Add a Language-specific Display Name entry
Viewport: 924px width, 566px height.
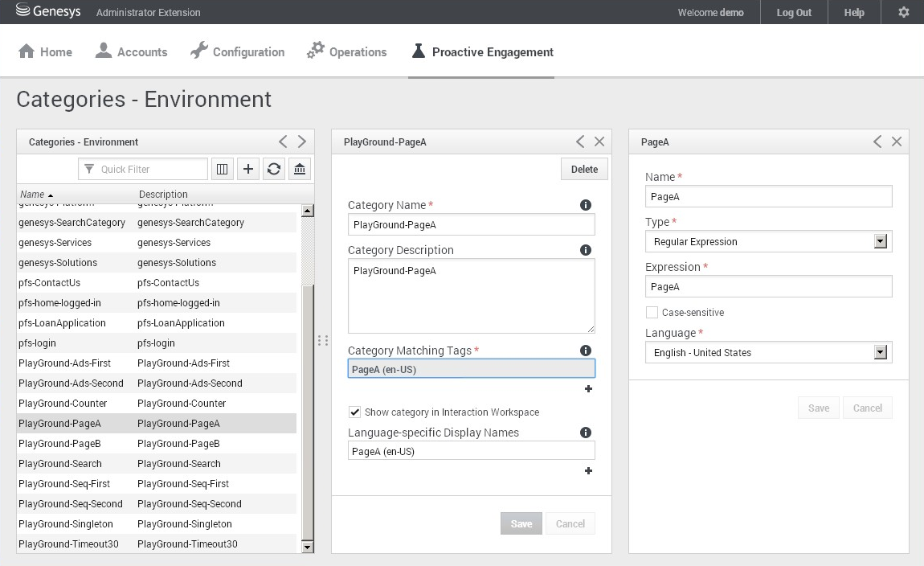[x=588, y=471]
